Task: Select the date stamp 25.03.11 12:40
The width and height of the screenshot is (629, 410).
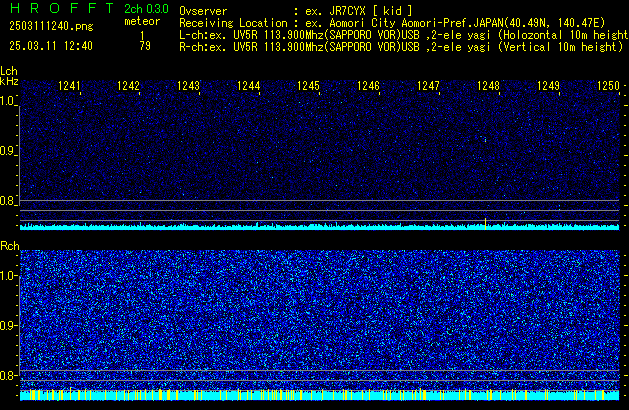Action: 51,46
